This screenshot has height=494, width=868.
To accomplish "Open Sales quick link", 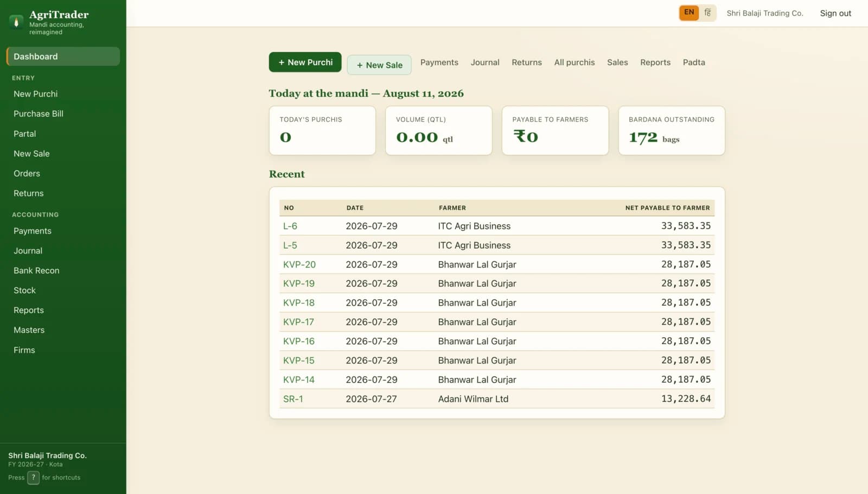I will (617, 62).
